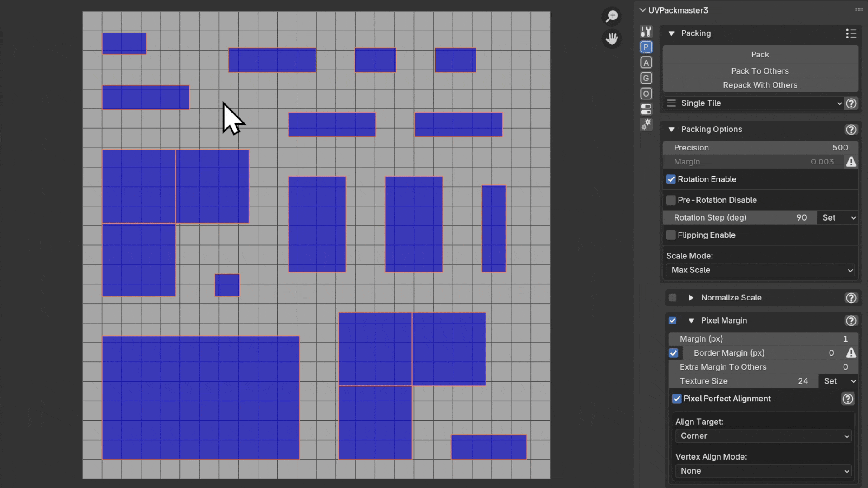Enable Flipping Enable option
Image resolution: width=868 pixels, height=488 pixels.
(671, 235)
